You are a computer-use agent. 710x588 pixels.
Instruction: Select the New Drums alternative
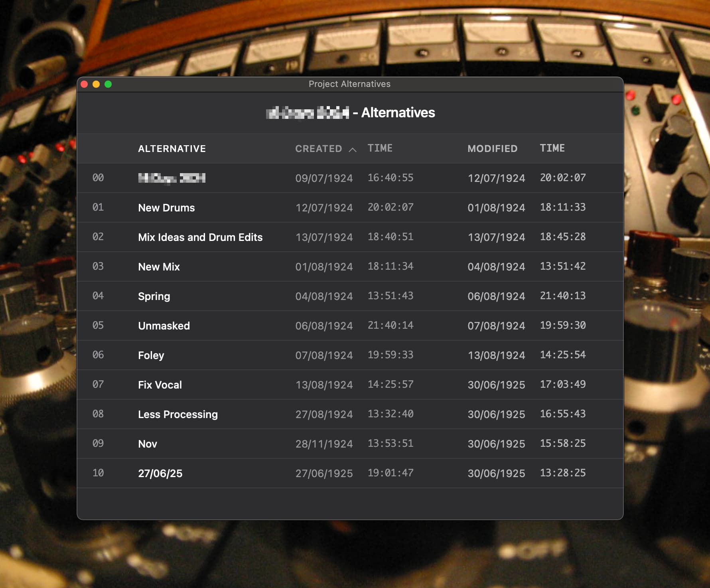coord(350,207)
